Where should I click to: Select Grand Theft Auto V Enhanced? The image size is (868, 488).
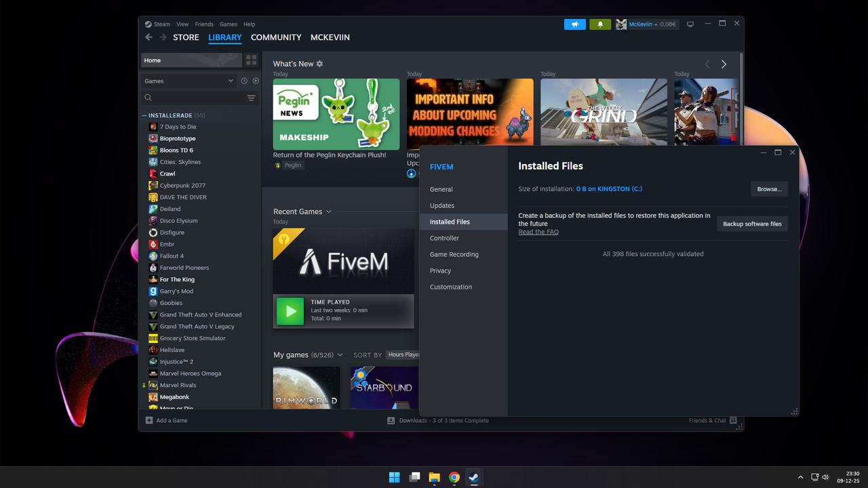click(x=201, y=314)
